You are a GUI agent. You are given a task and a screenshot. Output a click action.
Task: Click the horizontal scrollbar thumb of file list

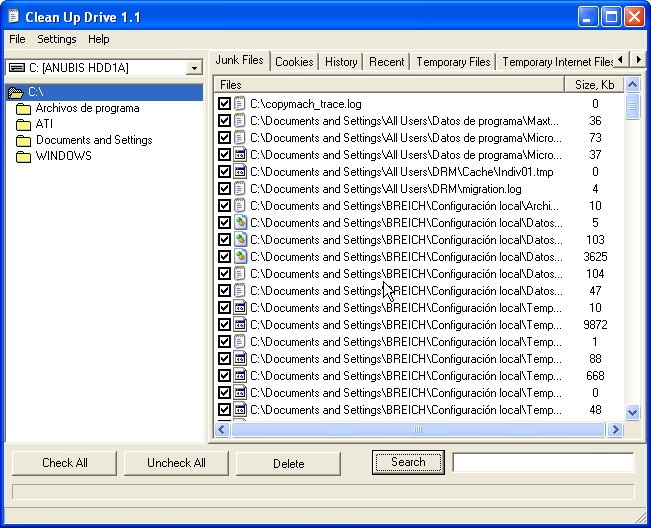point(418,429)
